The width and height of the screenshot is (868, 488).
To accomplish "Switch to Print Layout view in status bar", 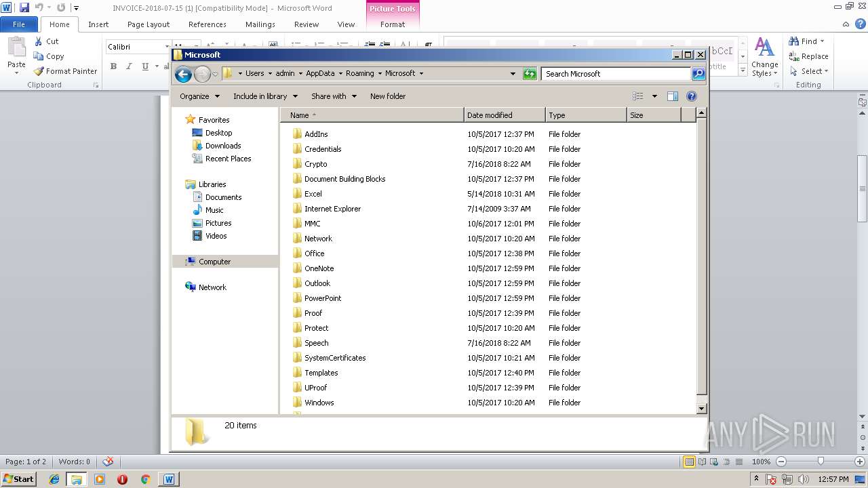I will click(x=689, y=462).
